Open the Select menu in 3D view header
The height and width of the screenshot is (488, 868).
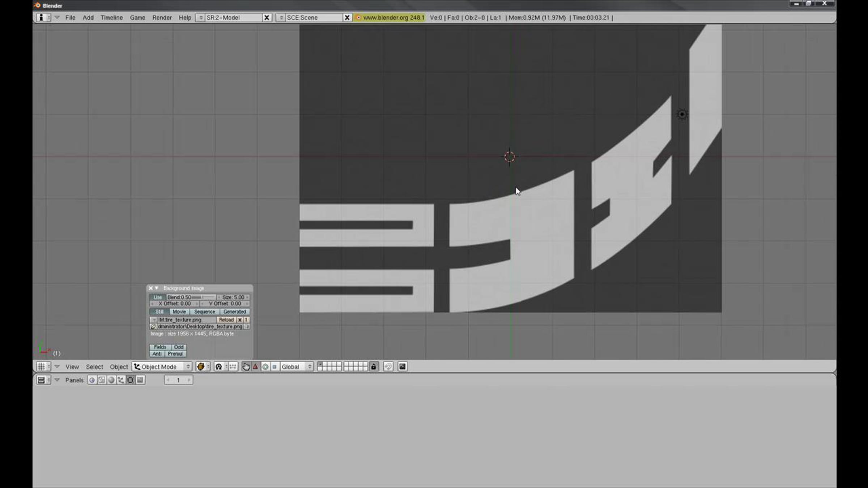tap(94, 367)
